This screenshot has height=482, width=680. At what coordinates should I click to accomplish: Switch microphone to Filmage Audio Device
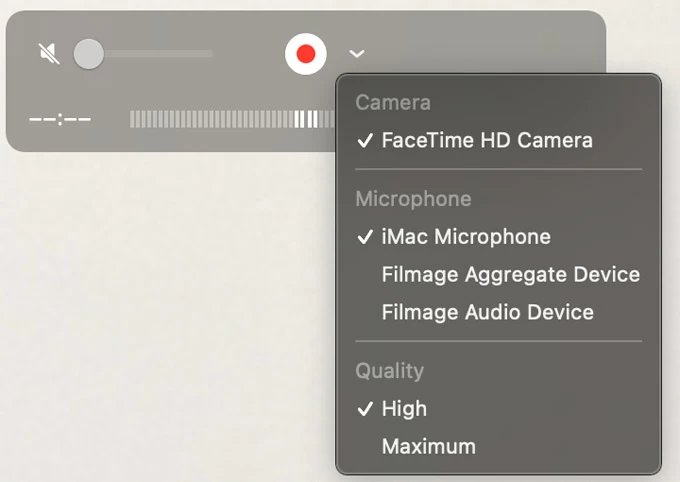(487, 313)
